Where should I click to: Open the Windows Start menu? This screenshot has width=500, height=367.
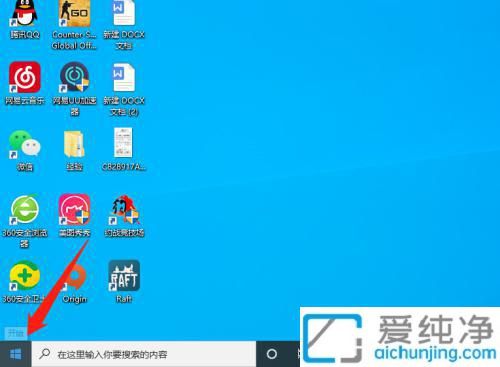tap(16, 354)
